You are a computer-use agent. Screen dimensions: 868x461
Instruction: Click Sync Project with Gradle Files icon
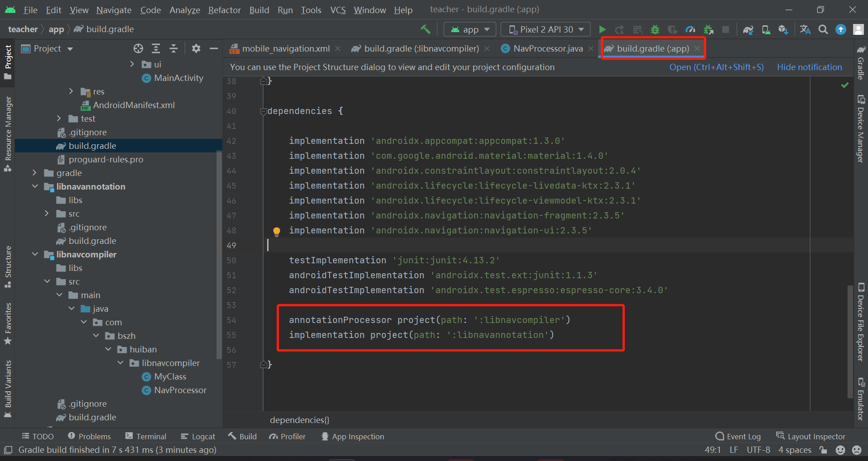tap(748, 29)
